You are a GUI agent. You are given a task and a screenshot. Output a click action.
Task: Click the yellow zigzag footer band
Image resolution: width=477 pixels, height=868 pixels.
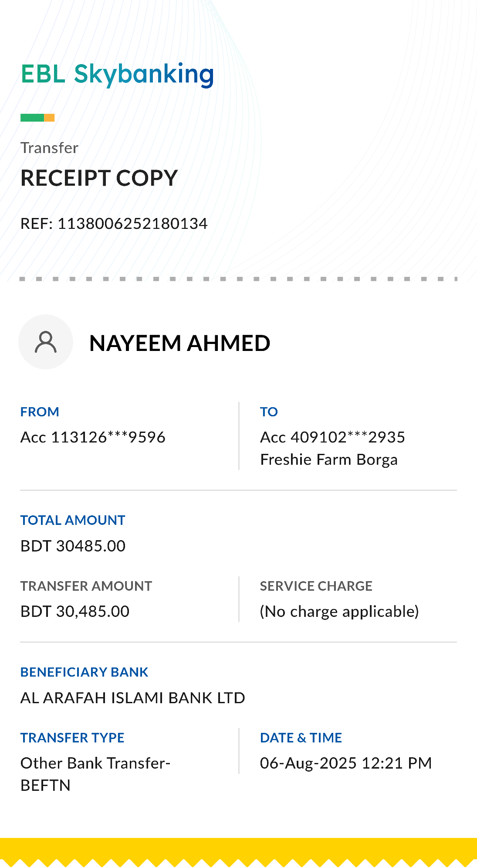pos(238,852)
